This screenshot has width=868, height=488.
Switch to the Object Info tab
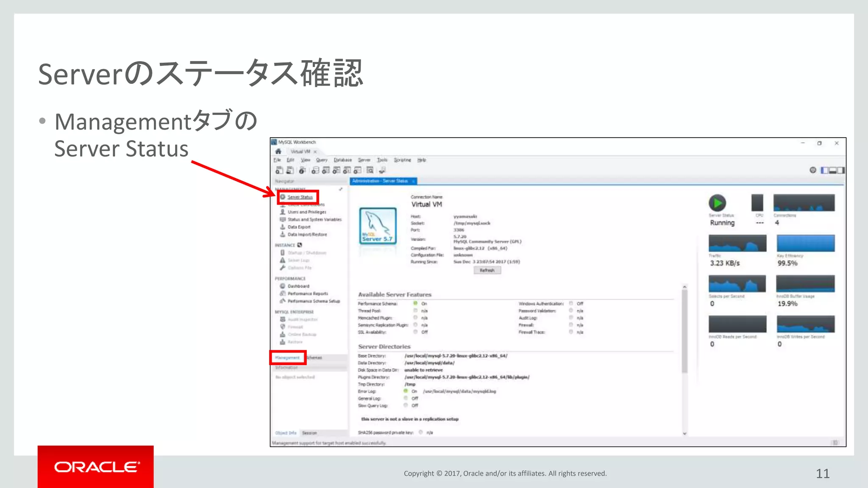[x=286, y=433]
